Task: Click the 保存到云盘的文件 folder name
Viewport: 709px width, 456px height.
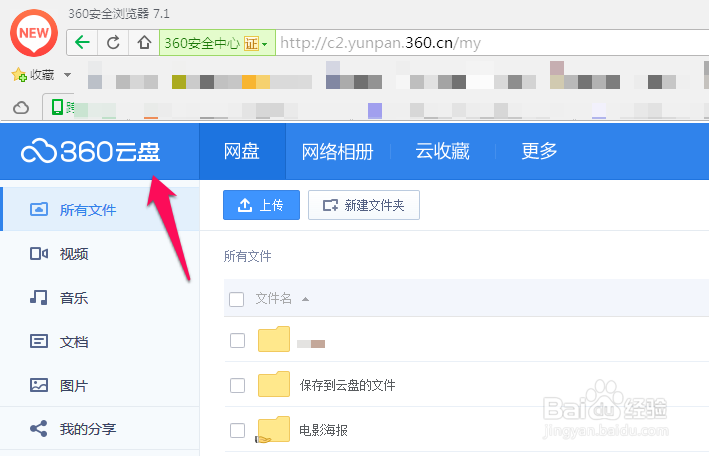Action: (x=347, y=385)
